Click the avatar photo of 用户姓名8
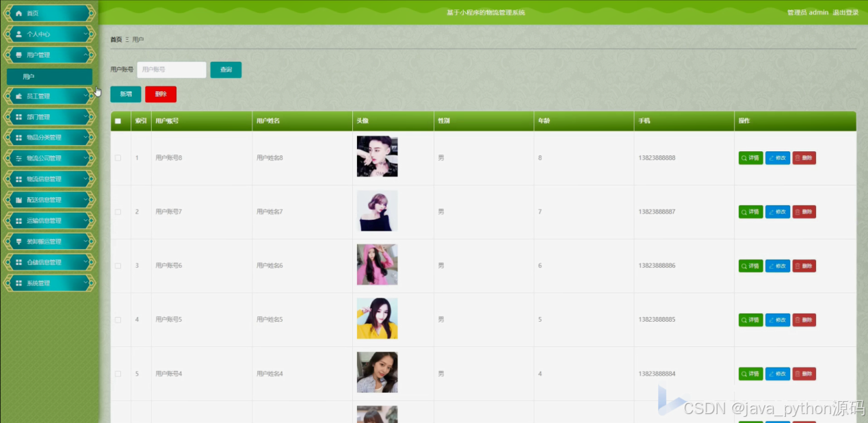 [x=377, y=157]
